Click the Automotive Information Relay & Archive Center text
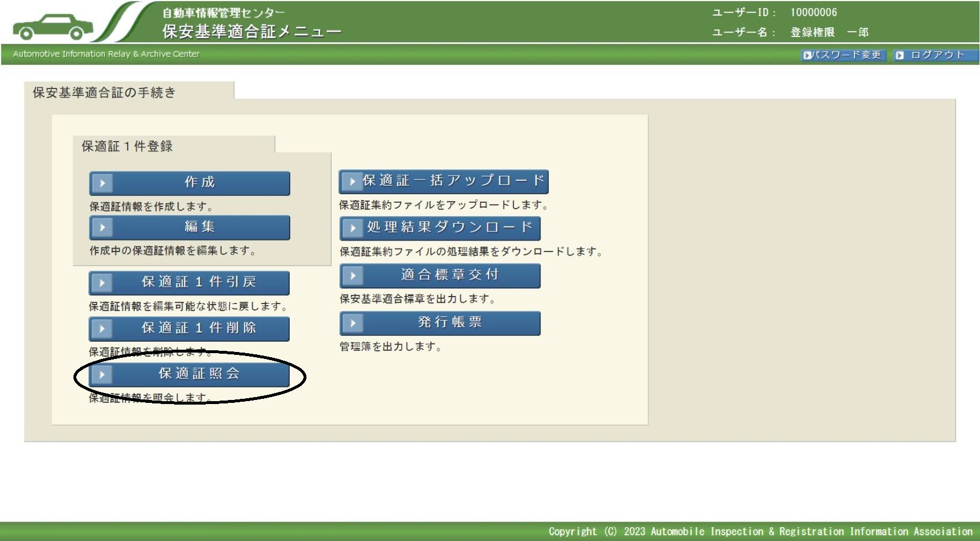The height and width of the screenshot is (541, 980). [106, 54]
